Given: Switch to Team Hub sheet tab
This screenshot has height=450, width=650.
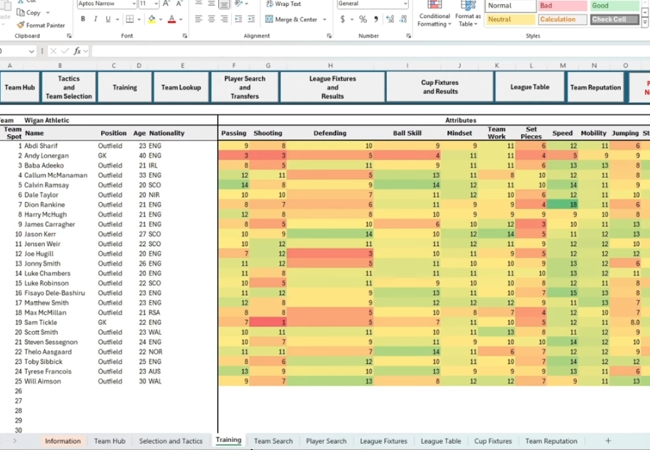Looking at the screenshot, I should 109,441.
